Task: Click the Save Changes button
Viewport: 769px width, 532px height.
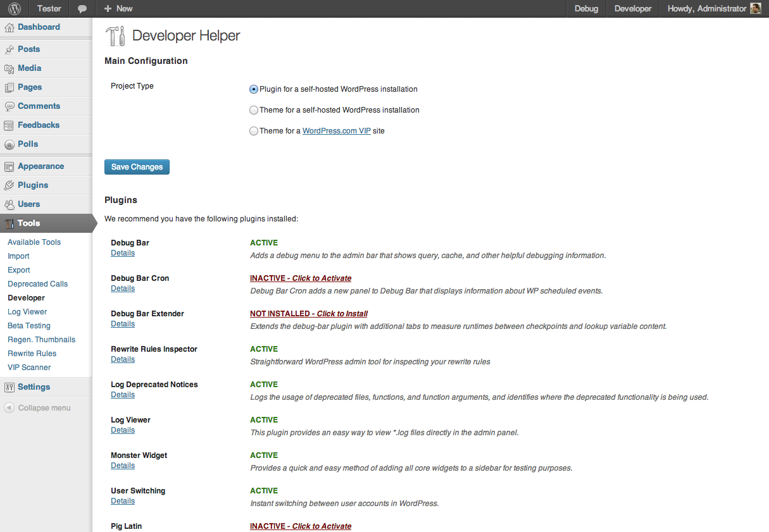Action: [137, 167]
